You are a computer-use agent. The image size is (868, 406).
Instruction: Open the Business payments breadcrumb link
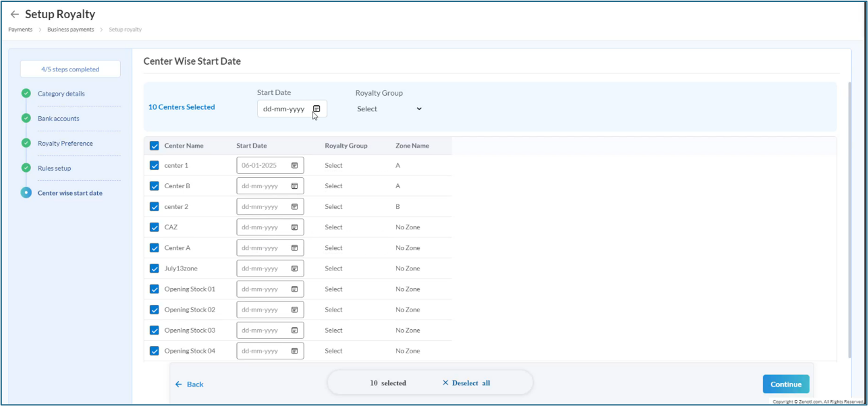click(x=71, y=30)
